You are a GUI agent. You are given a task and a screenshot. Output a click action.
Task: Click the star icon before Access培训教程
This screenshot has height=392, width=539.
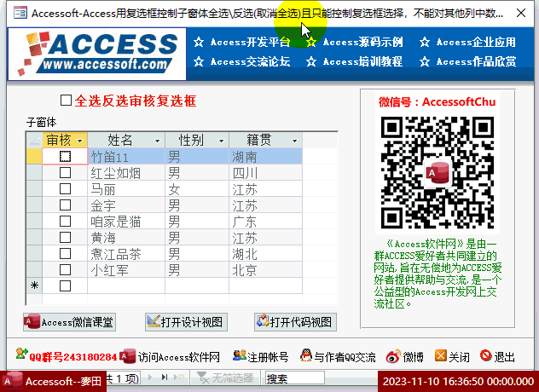coord(311,61)
